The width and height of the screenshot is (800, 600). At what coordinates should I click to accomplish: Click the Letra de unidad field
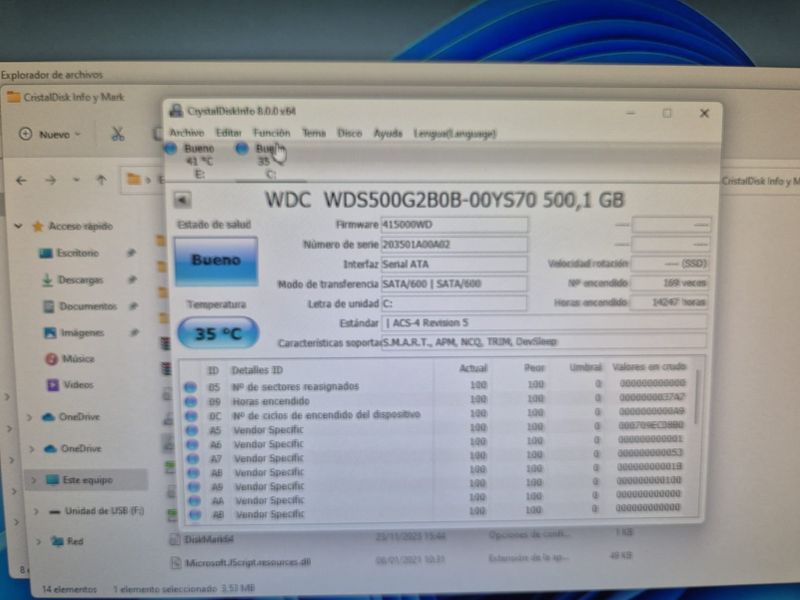[x=454, y=304]
